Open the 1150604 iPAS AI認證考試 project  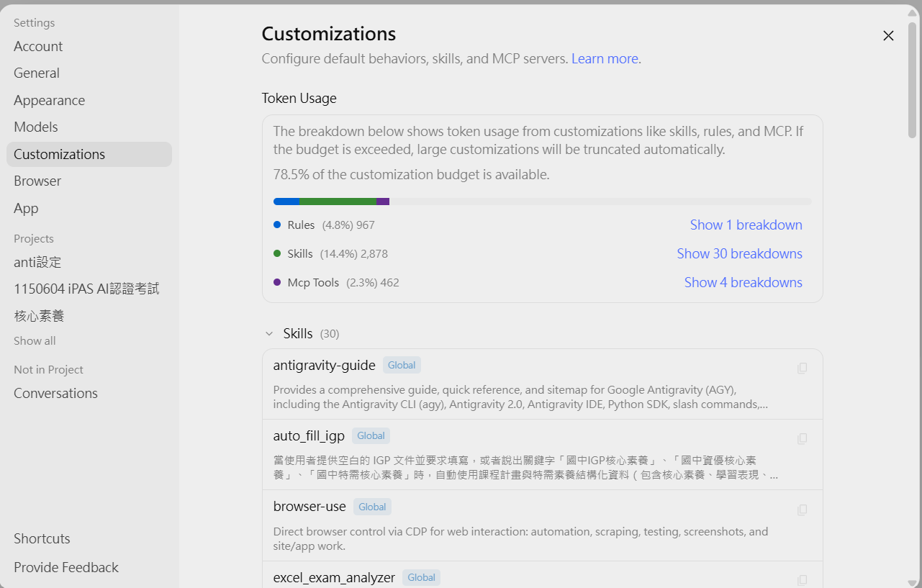pos(89,289)
